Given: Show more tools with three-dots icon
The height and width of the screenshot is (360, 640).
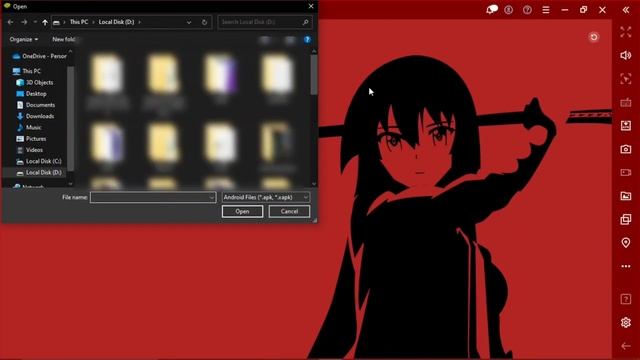Looking at the screenshot, I should pos(626,266).
